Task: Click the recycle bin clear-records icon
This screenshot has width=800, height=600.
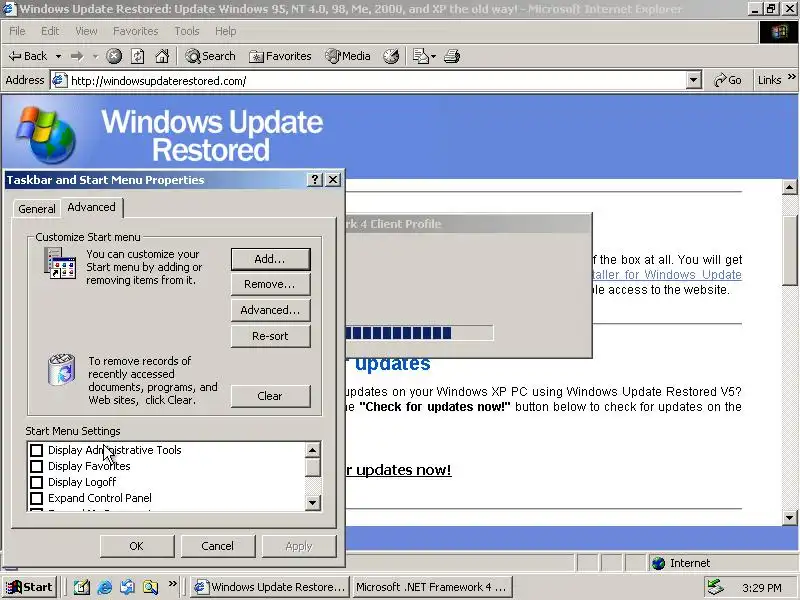Action: pyautogui.click(x=61, y=369)
